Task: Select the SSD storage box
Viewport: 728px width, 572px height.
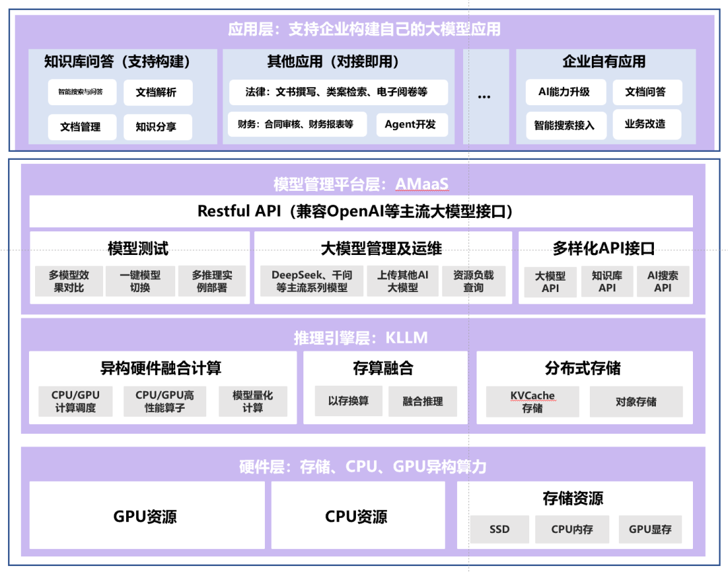Action: (499, 530)
